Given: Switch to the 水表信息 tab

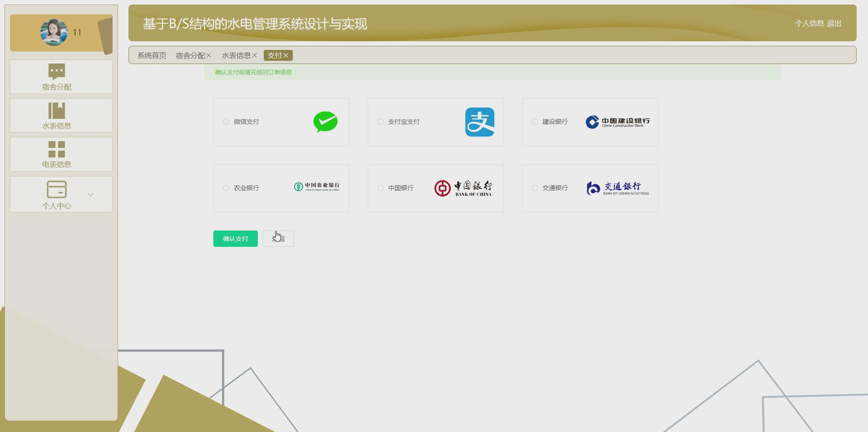Looking at the screenshot, I should tap(236, 55).
